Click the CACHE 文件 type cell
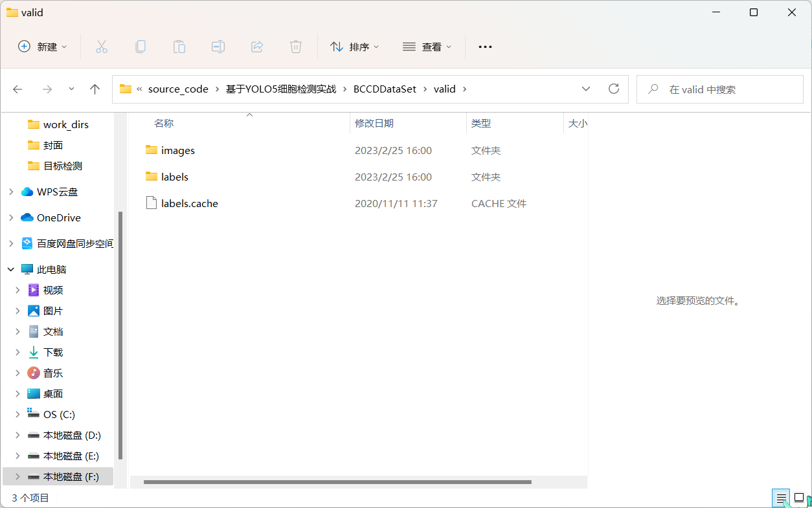Image resolution: width=812 pixels, height=508 pixels. tap(499, 203)
